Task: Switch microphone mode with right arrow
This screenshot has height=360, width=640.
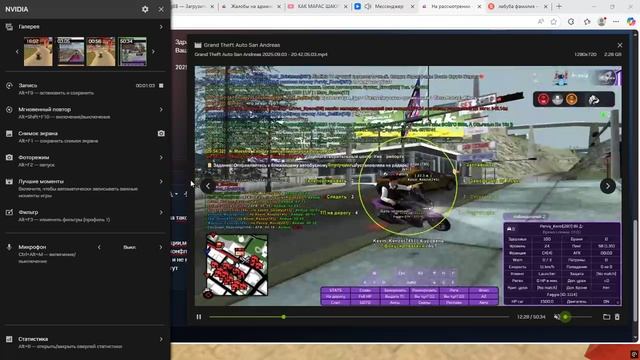Action: click(161, 247)
